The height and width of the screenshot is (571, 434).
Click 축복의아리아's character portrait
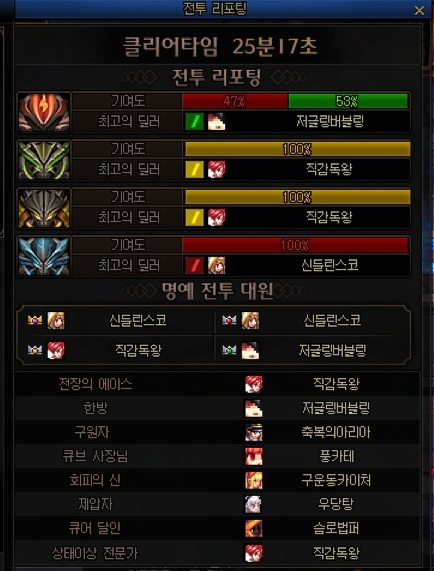click(x=253, y=432)
